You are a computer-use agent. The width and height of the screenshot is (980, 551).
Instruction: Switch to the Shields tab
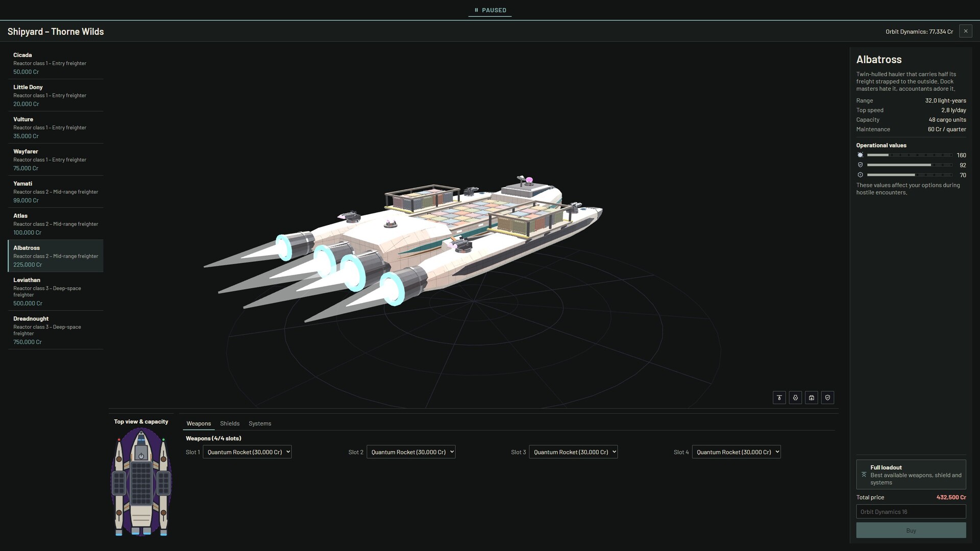tap(230, 423)
